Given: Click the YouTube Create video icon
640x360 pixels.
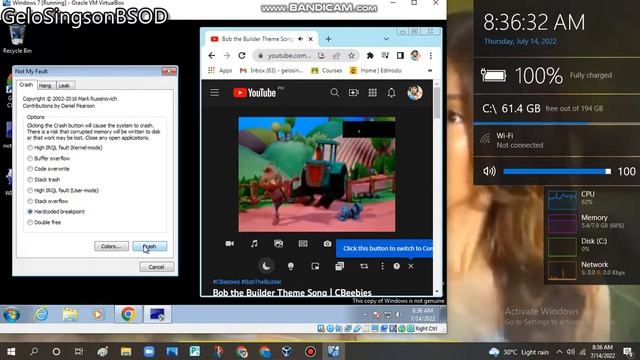Looking at the screenshot, I should pyautogui.click(x=353, y=93).
